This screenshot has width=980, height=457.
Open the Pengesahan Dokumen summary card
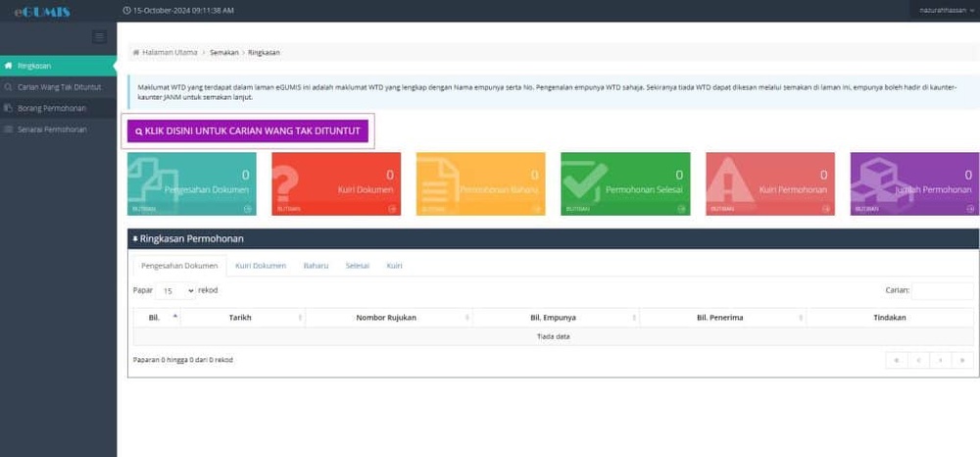[192, 183]
